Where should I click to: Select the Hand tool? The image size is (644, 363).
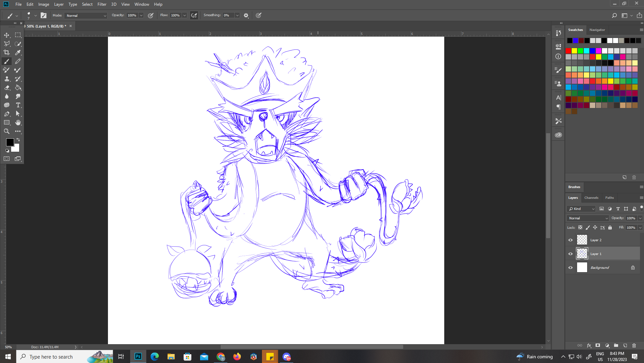click(x=18, y=122)
